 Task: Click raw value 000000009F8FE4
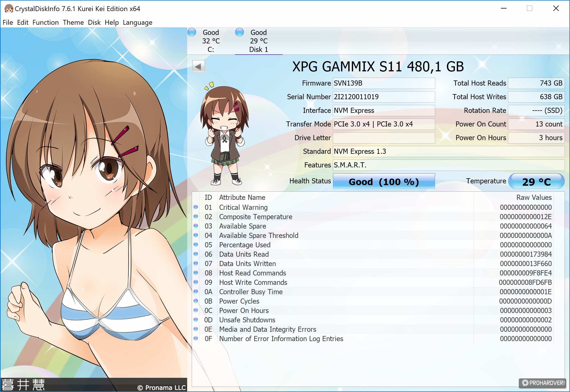click(x=526, y=273)
